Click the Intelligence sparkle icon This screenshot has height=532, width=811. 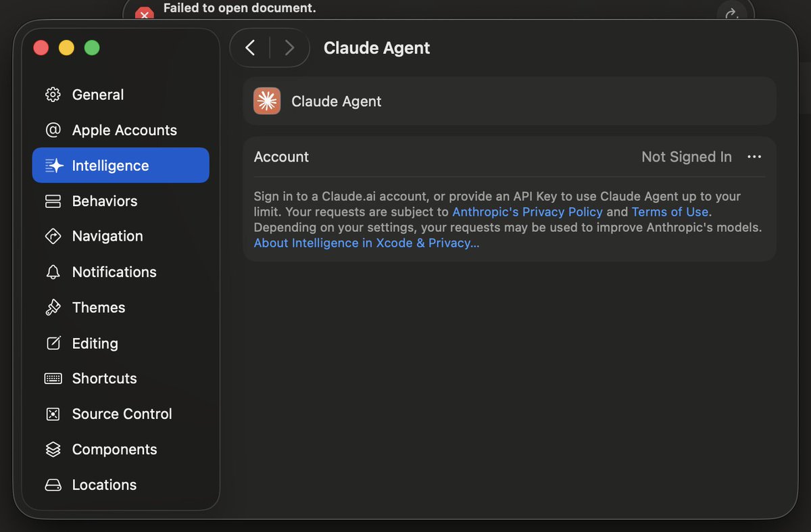(x=54, y=166)
